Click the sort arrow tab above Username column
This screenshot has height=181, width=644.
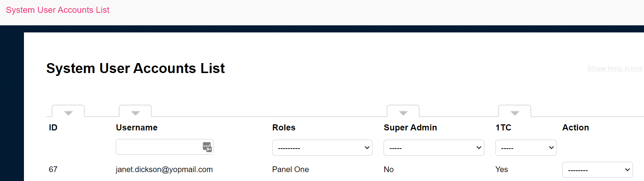pos(135,111)
